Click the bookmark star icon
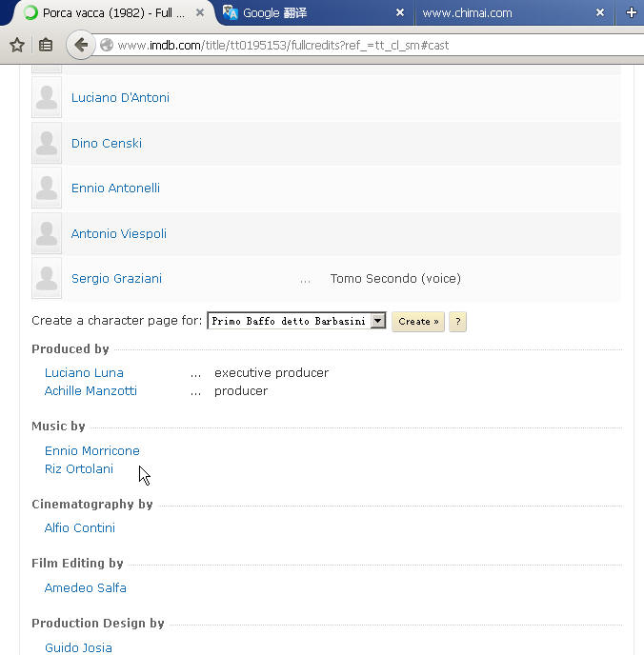 [17, 45]
